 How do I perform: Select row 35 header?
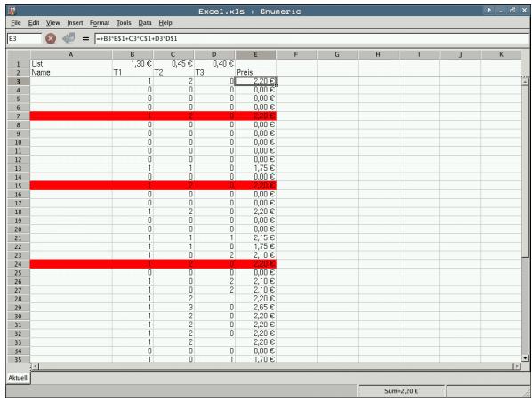(18, 359)
